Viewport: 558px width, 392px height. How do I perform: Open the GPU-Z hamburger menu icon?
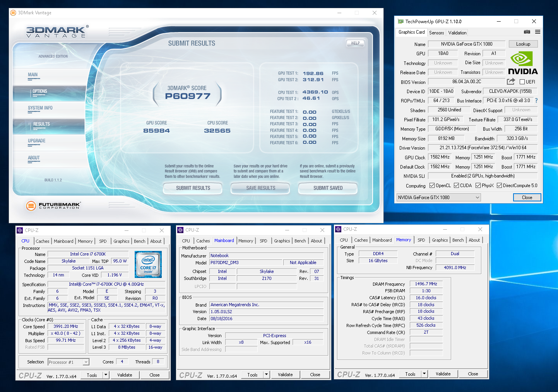[x=537, y=32]
